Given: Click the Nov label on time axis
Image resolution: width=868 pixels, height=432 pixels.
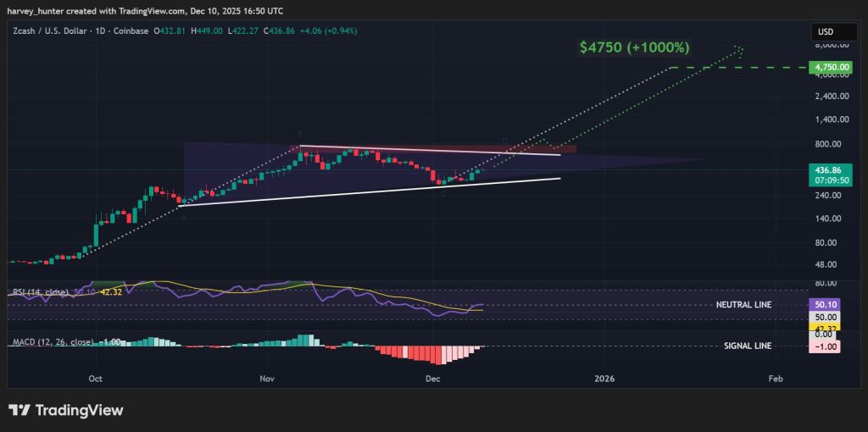Looking at the screenshot, I should coord(267,378).
